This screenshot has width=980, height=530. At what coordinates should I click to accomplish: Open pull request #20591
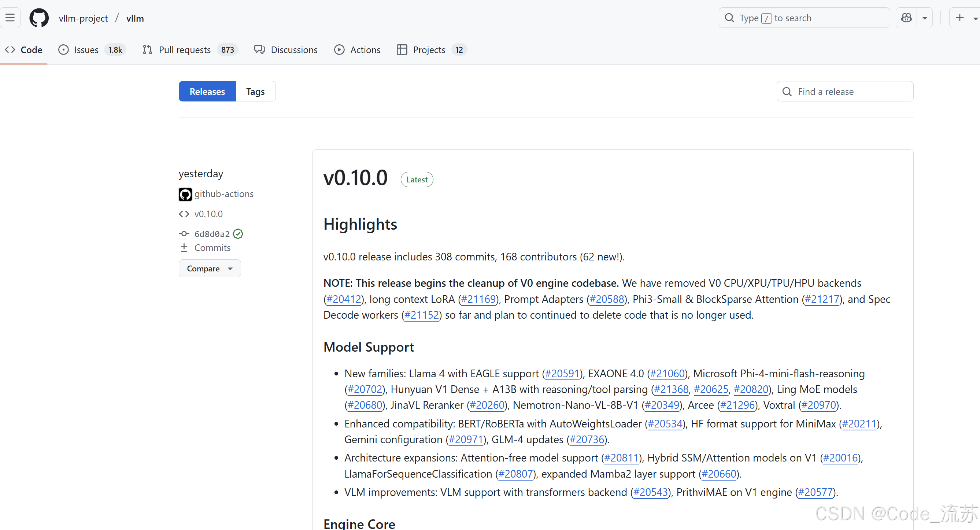point(562,374)
